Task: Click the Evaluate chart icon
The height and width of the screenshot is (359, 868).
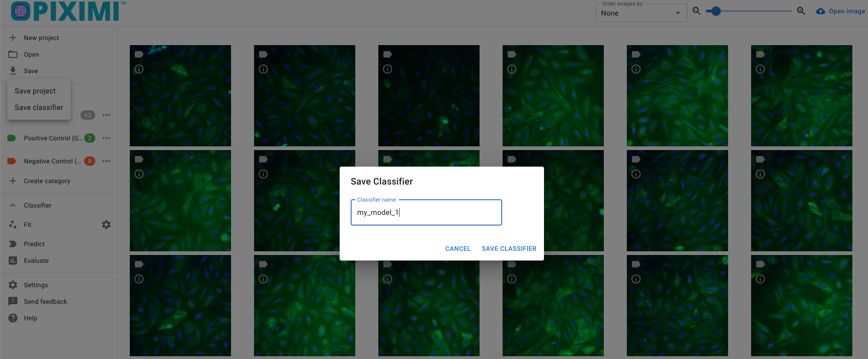Action: pyautogui.click(x=13, y=261)
